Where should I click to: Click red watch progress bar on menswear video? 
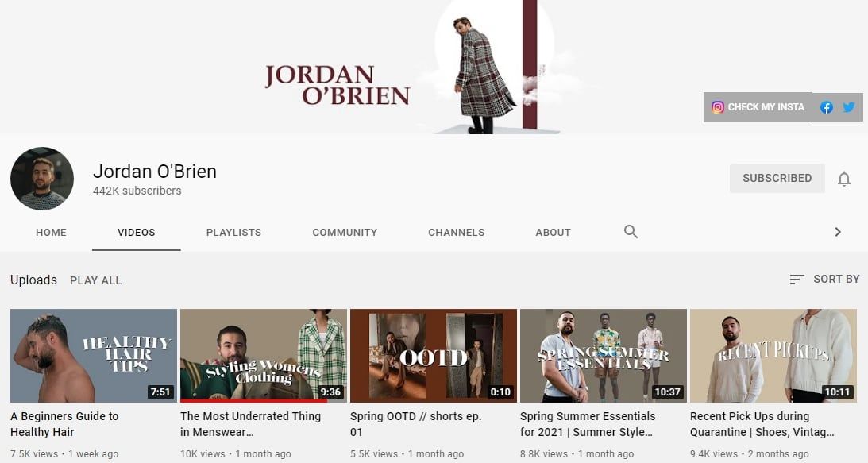click(253, 401)
